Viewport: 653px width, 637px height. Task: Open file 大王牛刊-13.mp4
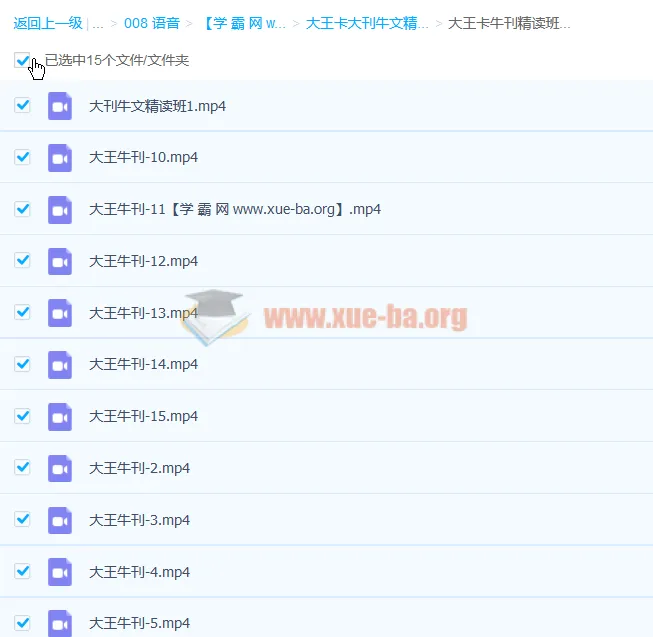tap(143, 313)
